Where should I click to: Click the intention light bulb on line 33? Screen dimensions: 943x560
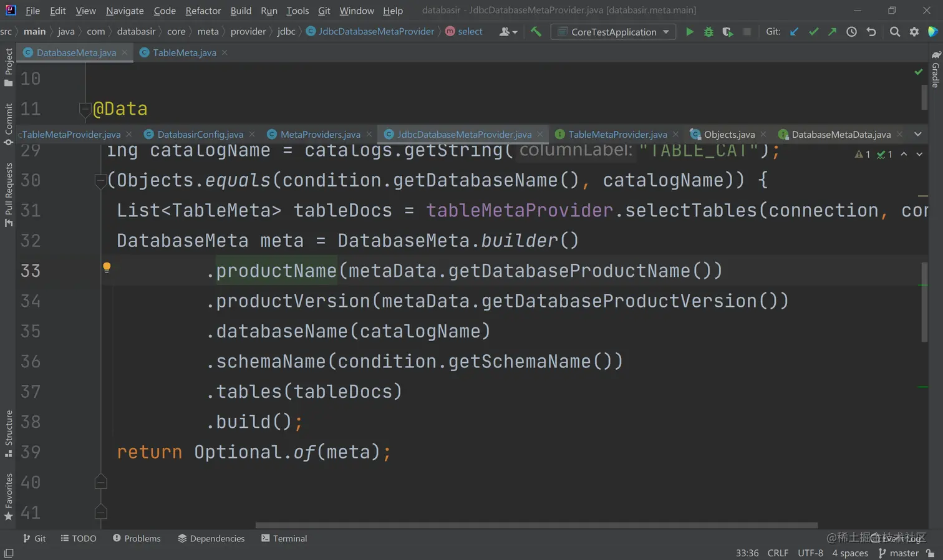[107, 268]
